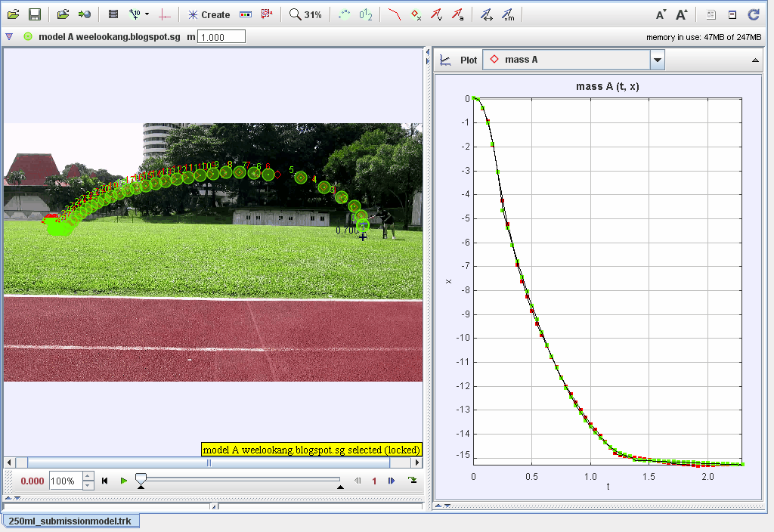Open a file with the Open icon
This screenshot has width=774, height=532.
click(14, 14)
